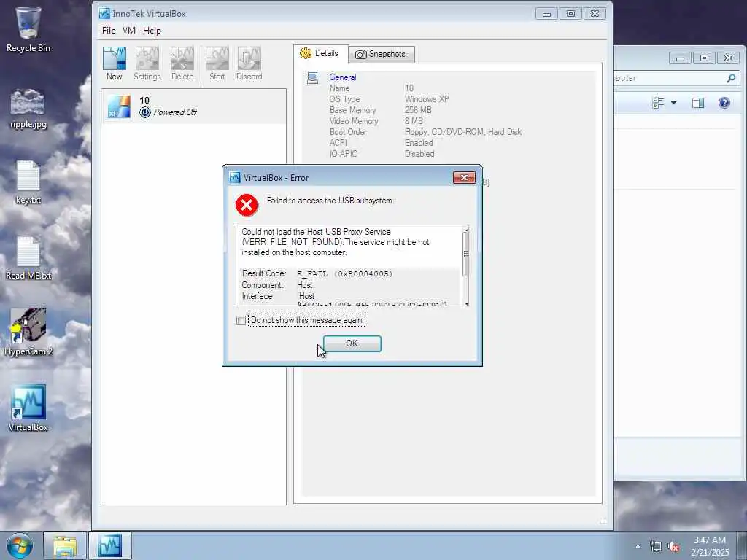Click the taskbar clock showing 3:47 AM
The height and width of the screenshot is (560, 747).
710,546
